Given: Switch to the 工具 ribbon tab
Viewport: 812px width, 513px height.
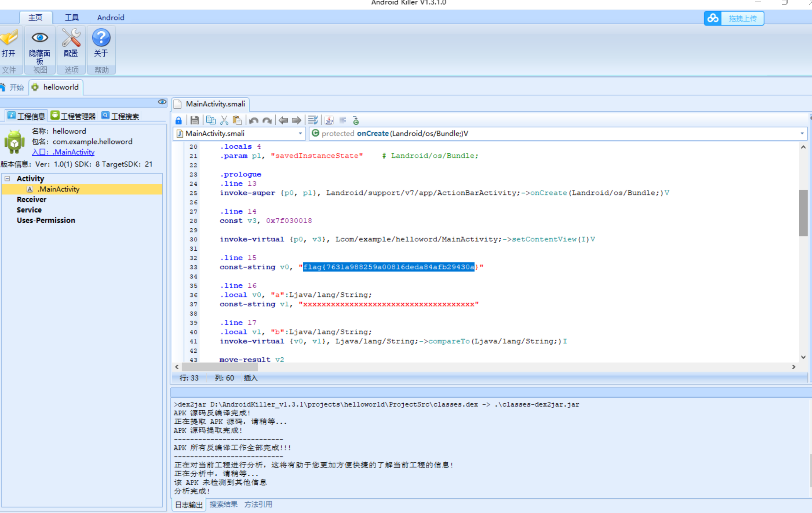Looking at the screenshot, I should click(71, 17).
